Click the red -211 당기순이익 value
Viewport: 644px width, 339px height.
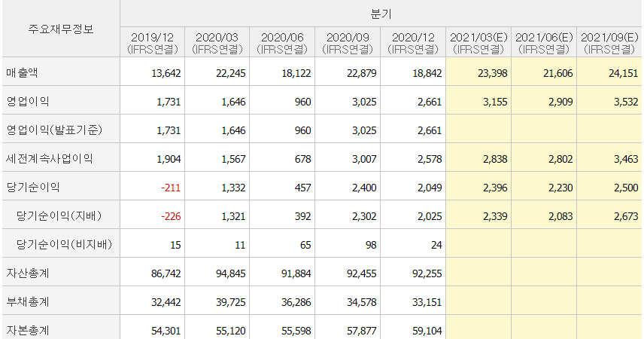coord(172,188)
